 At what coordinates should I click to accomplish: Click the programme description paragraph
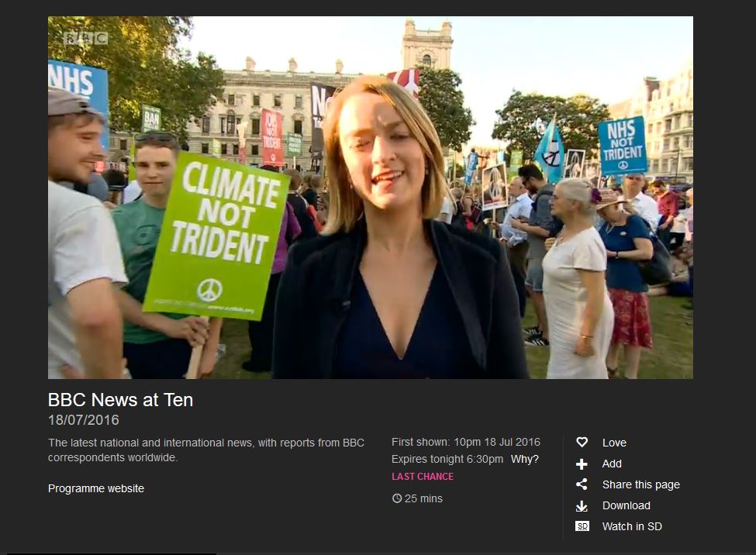tap(206, 450)
